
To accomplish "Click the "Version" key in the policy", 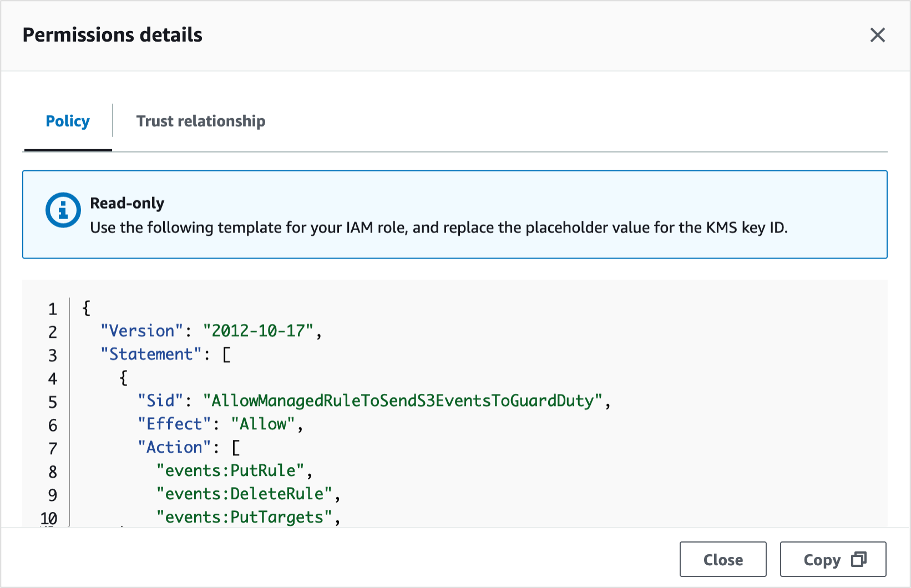I will (x=141, y=331).
